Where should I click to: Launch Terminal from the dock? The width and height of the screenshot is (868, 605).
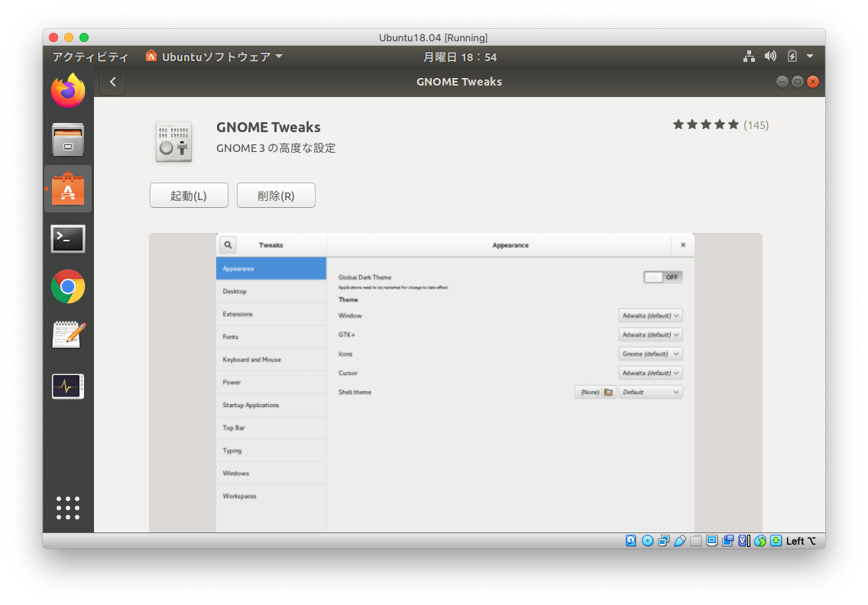[x=68, y=238]
